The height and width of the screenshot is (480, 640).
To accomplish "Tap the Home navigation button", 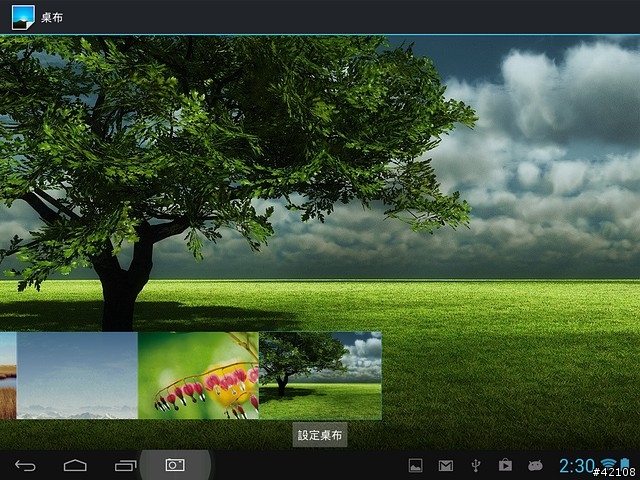I will point(75,465).
